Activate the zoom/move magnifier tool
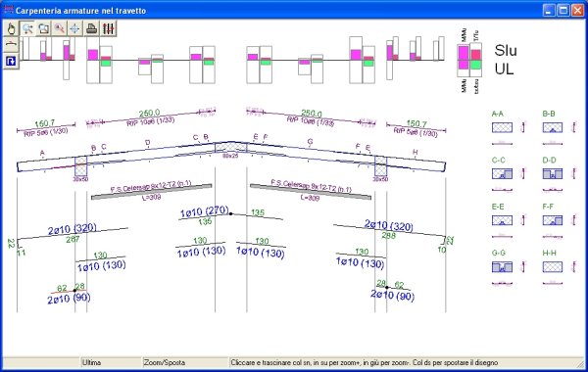The height and width of the screenshot is (372, 588). tap(27, 28)
